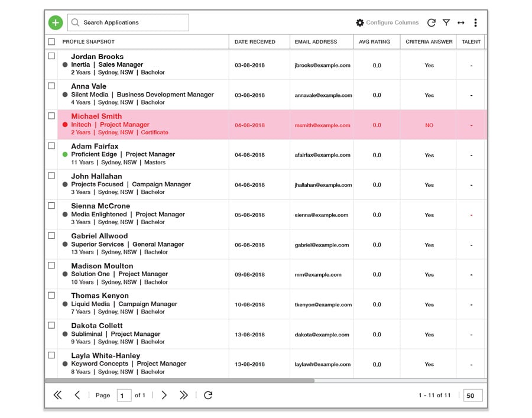This screenshot has width=532, height=418.
Task: Open the three-dot more options menu
Action: click(x=475, y=22)
